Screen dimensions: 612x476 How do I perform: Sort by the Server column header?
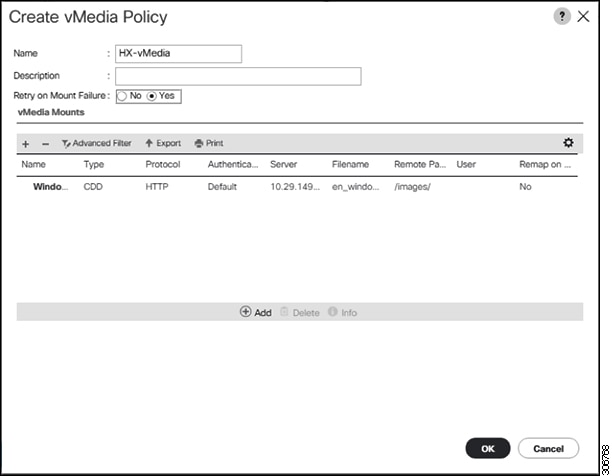(283, 164)
